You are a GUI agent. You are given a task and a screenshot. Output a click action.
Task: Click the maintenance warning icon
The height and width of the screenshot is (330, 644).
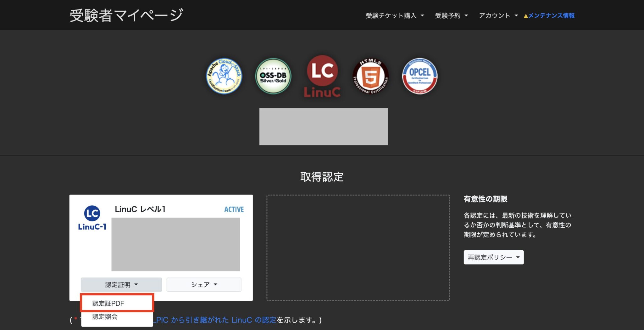(x=525, y=15)
